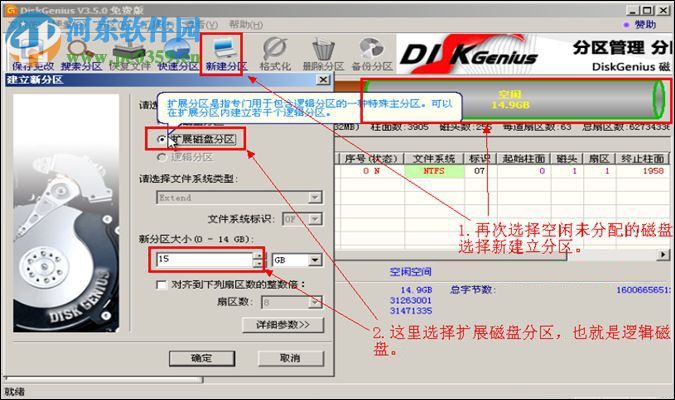Select the 扩展磁盘分区 radio button
675x400 pixels.
coord(161,139)
